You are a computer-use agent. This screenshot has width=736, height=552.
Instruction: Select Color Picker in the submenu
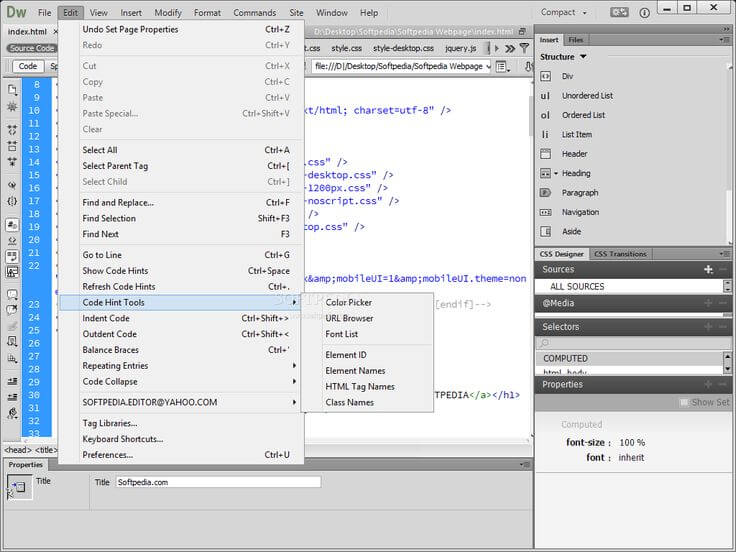pos(367,302)
